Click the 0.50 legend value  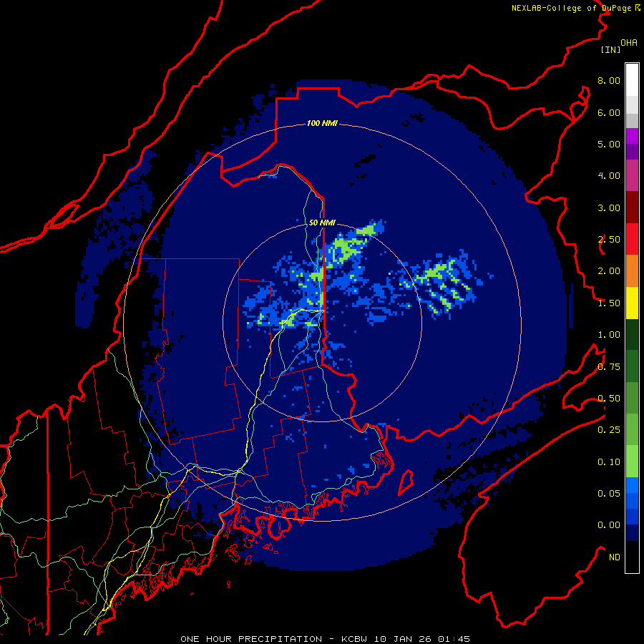[x=609, y=399]
